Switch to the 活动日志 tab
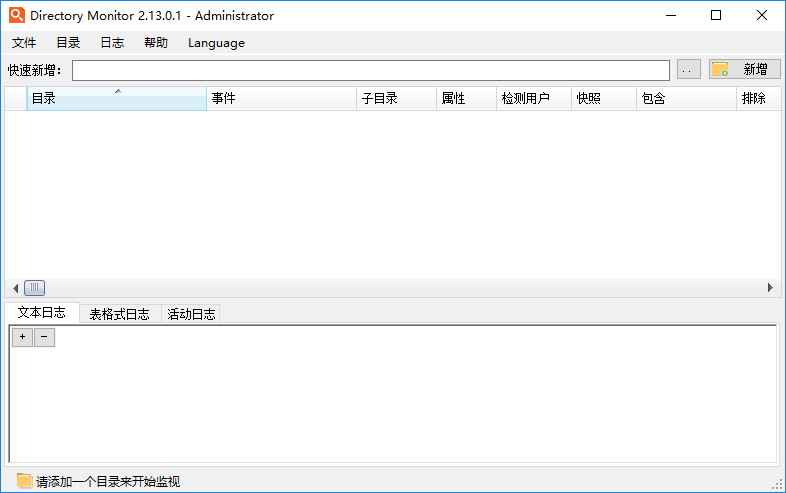Screen dimensions: 786x493 pos(191,314)
